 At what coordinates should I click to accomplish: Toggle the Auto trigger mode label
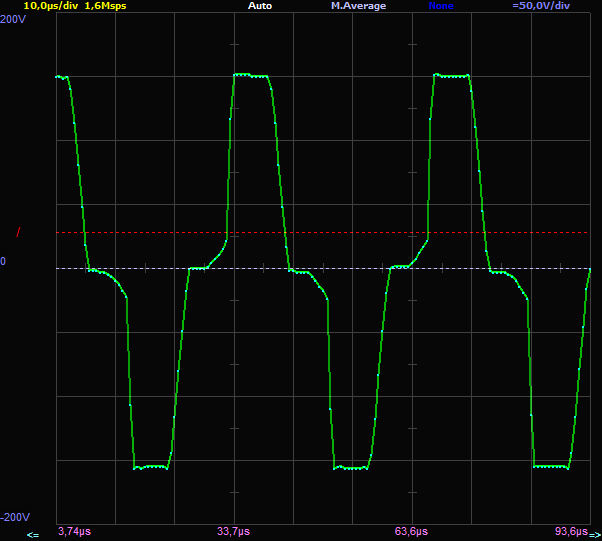(259, 6)
